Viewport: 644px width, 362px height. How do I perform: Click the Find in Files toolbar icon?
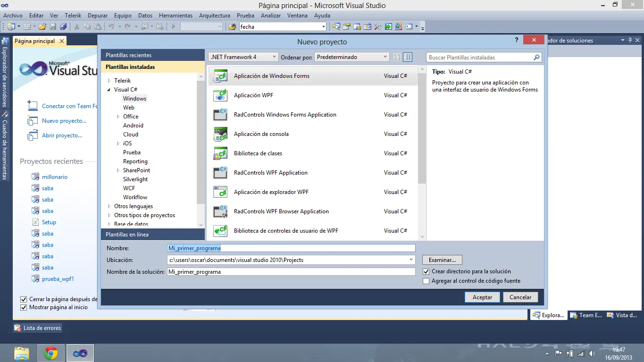(x=232, y=27)
